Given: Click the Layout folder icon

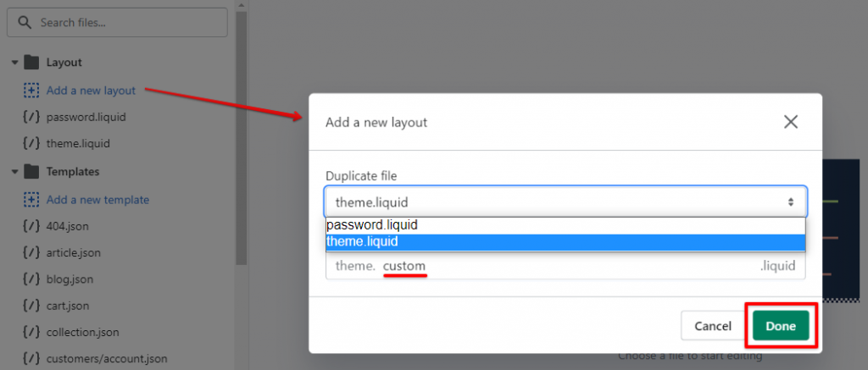Looking at the screenshot, I should pyautogui.click(x=32, y=62).
